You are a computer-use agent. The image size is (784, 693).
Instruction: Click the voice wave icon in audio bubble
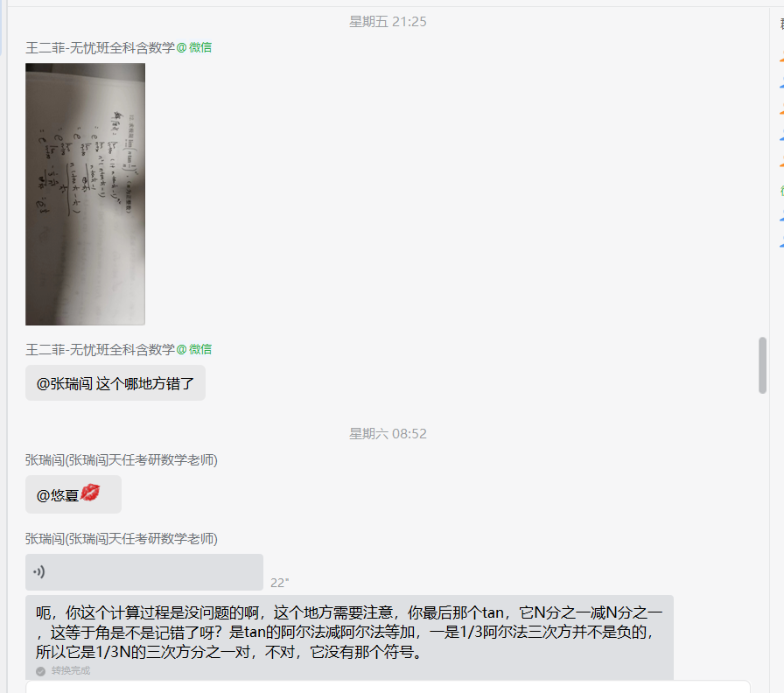(39, 571)
